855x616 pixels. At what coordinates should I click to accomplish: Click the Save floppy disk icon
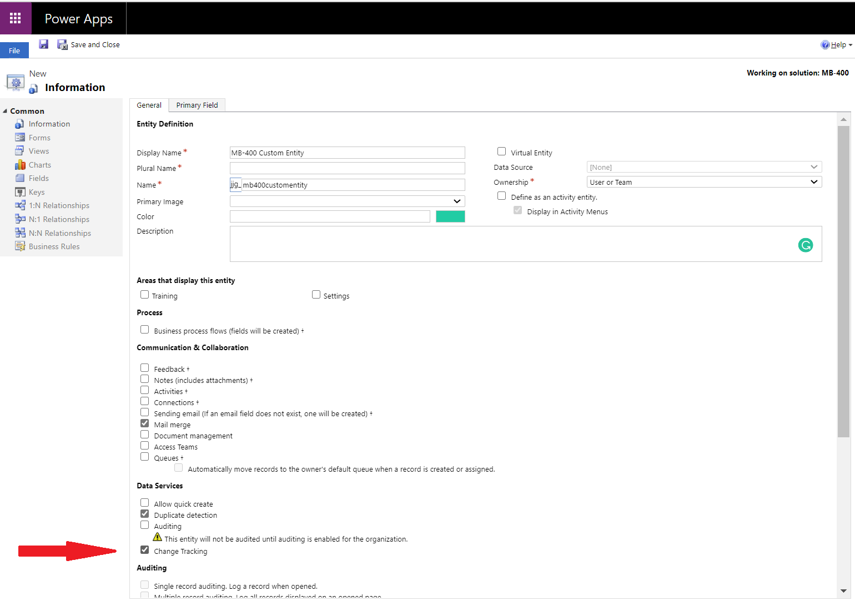[x=44, y=44]
